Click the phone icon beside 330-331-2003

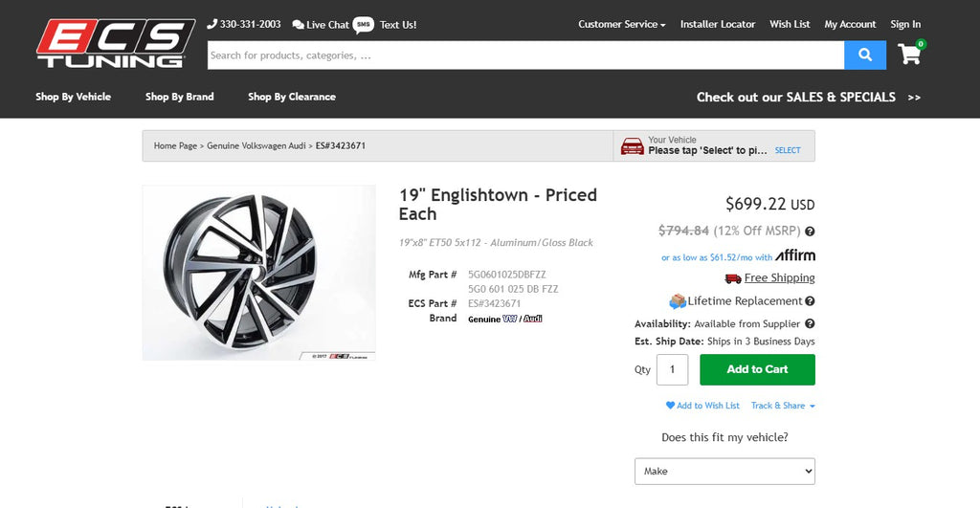tap(212, 24)
